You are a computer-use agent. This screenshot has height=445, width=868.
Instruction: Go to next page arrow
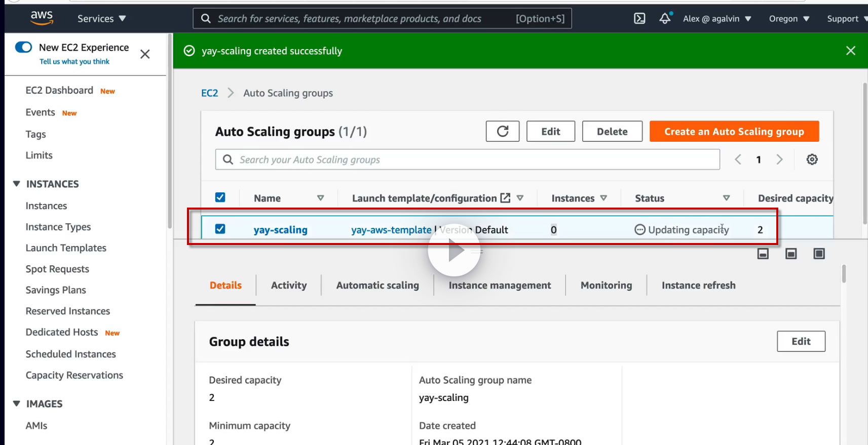click(x=779, y=159)
